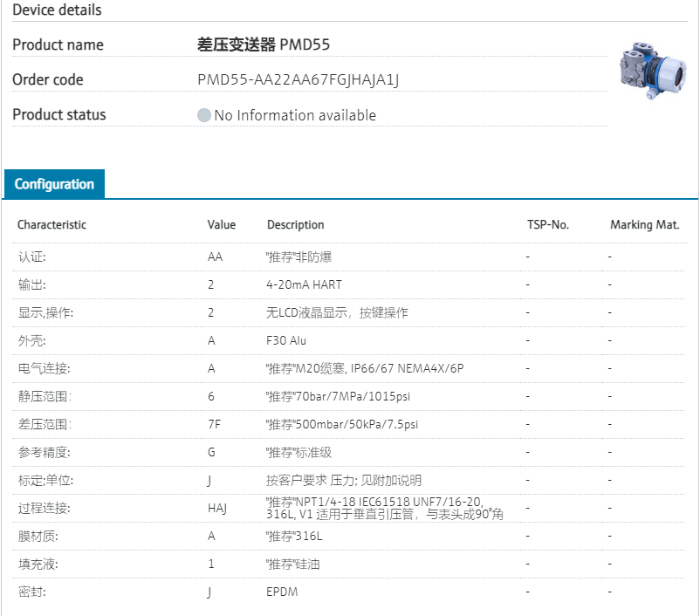Screen dimensions: 700x616
Task: Select the order code PMD55-AA22AA67FGJHAJA1J text
Action: (x=299, y=80)
